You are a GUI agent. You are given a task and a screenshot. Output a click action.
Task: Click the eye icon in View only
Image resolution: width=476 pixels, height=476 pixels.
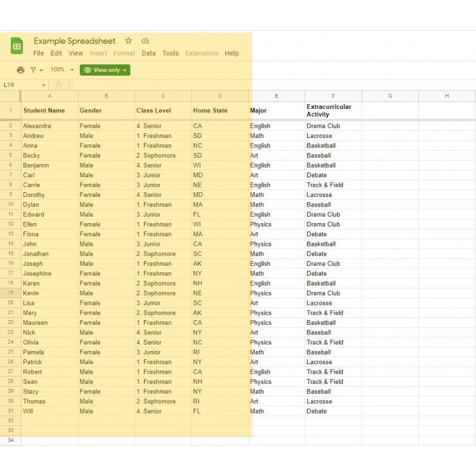point(87,70)
